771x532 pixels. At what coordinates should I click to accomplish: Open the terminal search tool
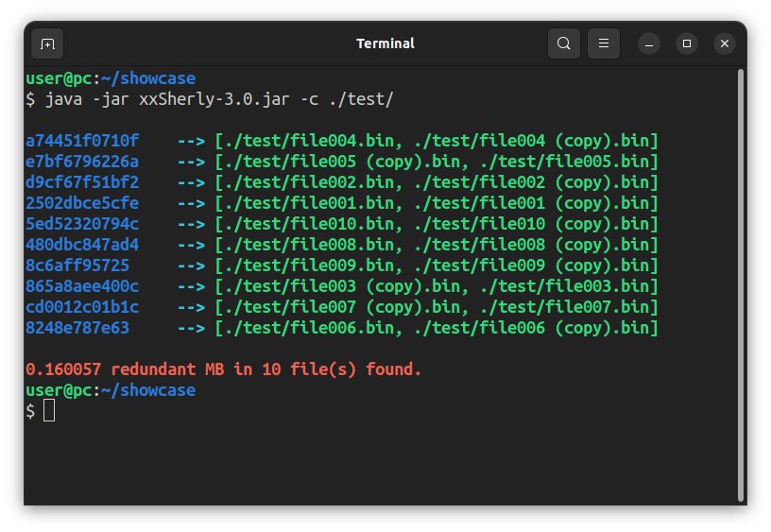coord(563,43)
